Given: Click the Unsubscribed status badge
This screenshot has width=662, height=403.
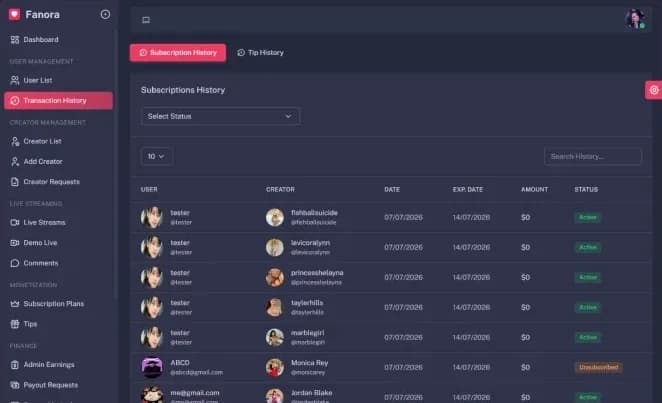Looking at the screenshot, I should [x=599, y=367].
